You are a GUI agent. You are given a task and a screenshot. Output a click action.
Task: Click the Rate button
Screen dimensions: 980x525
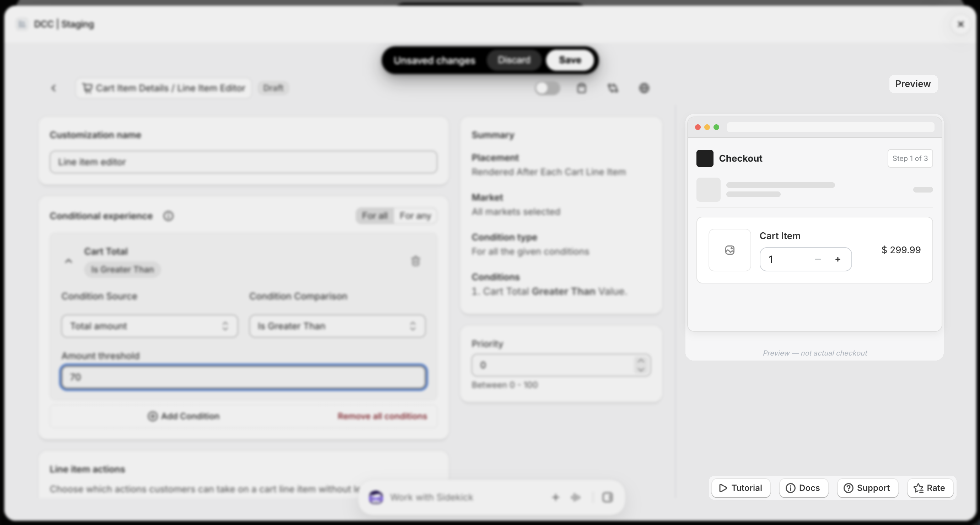pos(930,488)
